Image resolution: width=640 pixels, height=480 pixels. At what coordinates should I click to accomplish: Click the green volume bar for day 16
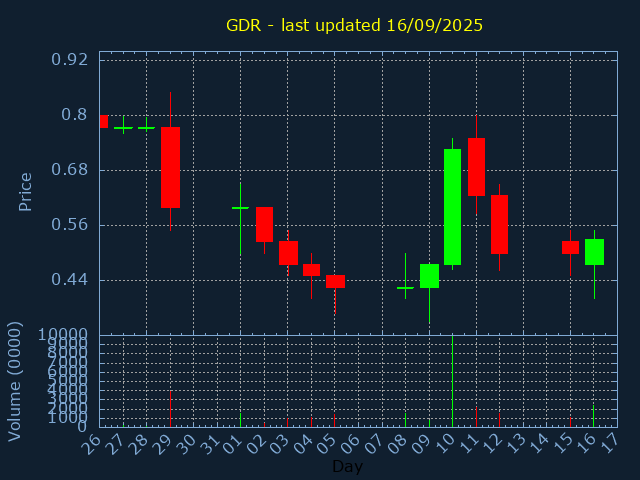click(593, 416)
